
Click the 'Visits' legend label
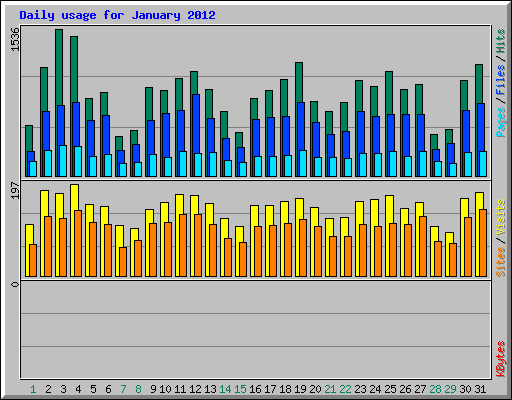point(500,218)
